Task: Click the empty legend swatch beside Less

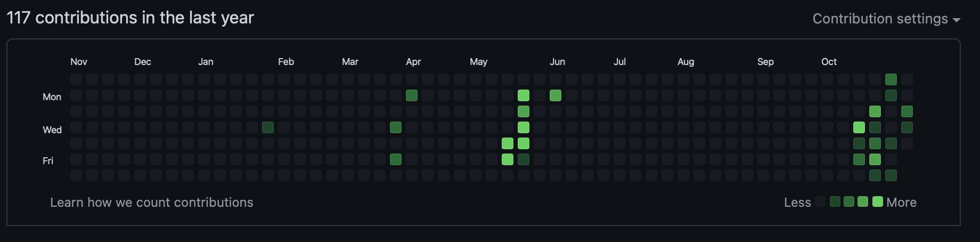Action: pyautogui.click(x=820, y=201)
